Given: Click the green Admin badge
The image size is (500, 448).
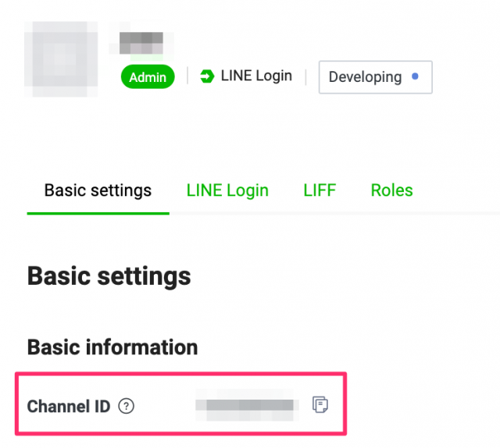Looking at the screenshot, I should tap(148, 76).
